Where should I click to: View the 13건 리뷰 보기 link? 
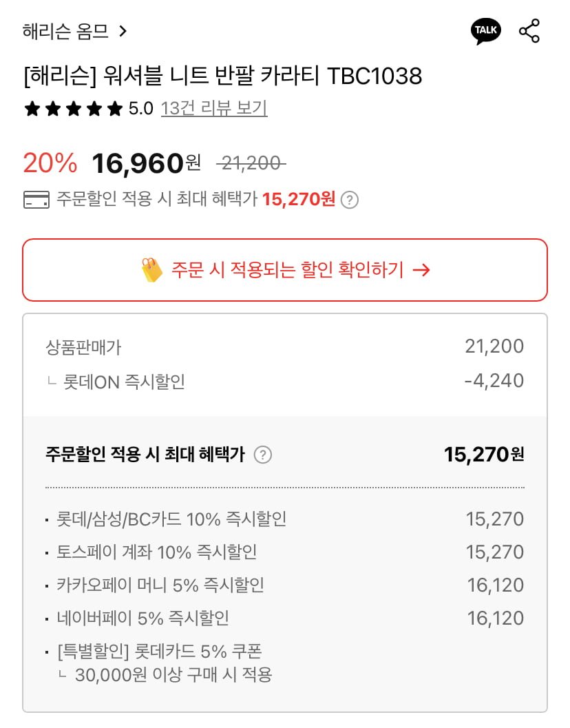(214, 109)
